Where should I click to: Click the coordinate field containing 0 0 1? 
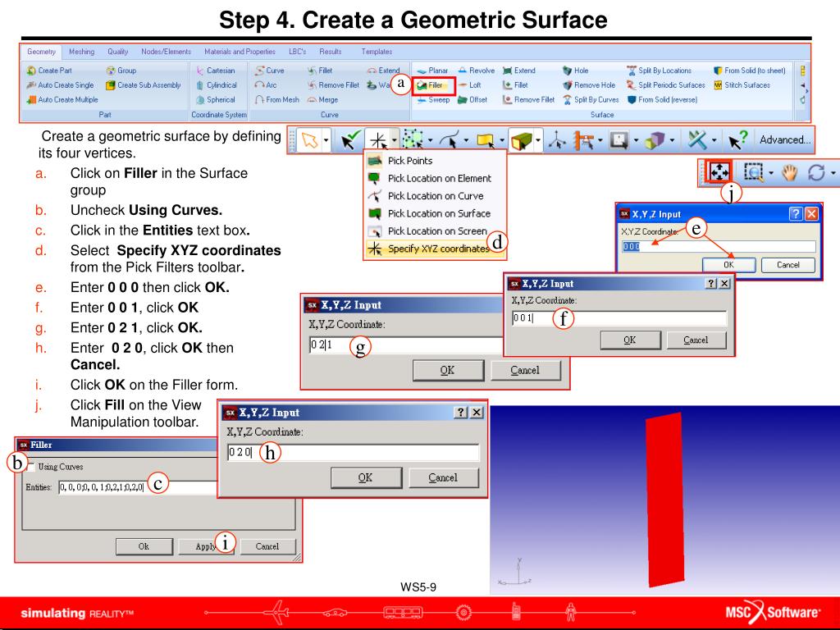(x=619, y=318)
